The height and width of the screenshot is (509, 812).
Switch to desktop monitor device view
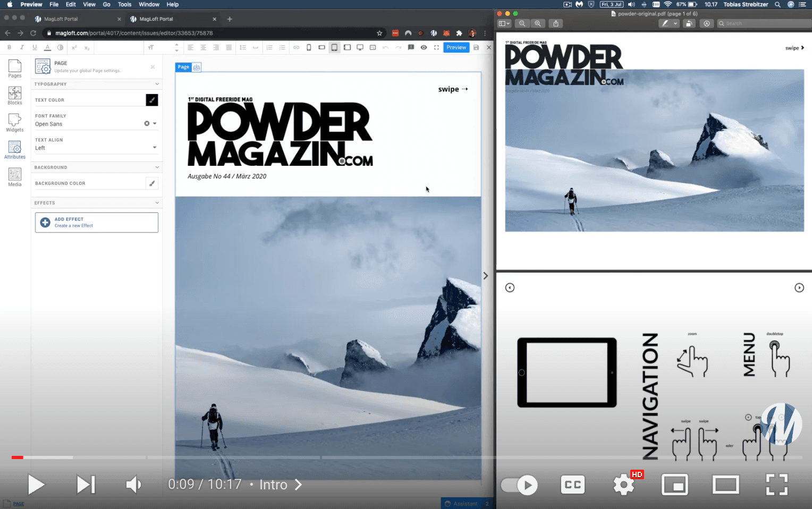[x=360, y=47]
